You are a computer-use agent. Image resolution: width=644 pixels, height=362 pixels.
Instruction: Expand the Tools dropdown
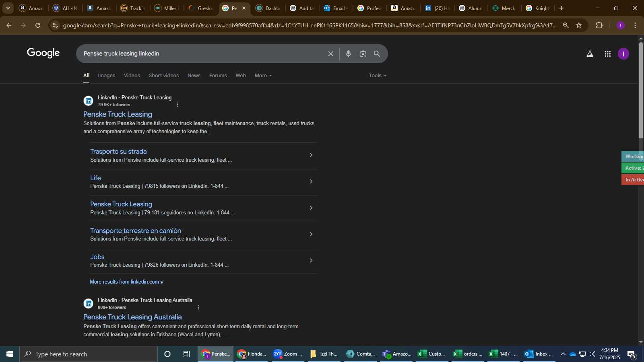click(378, 76)
